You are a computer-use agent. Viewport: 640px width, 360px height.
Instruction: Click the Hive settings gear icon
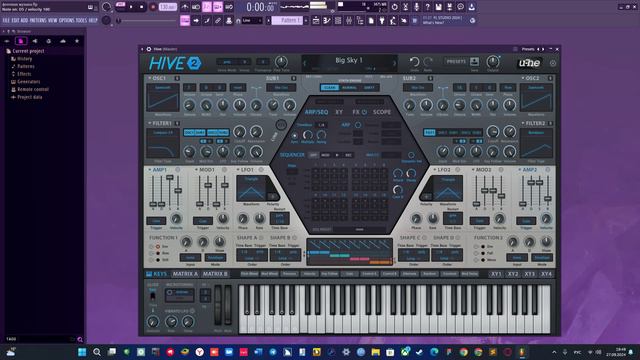(x=553, y=63)
